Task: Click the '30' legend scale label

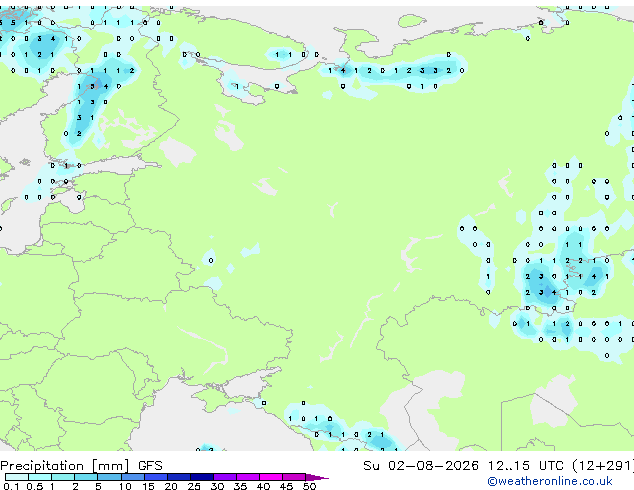Action: pos(217,486)
